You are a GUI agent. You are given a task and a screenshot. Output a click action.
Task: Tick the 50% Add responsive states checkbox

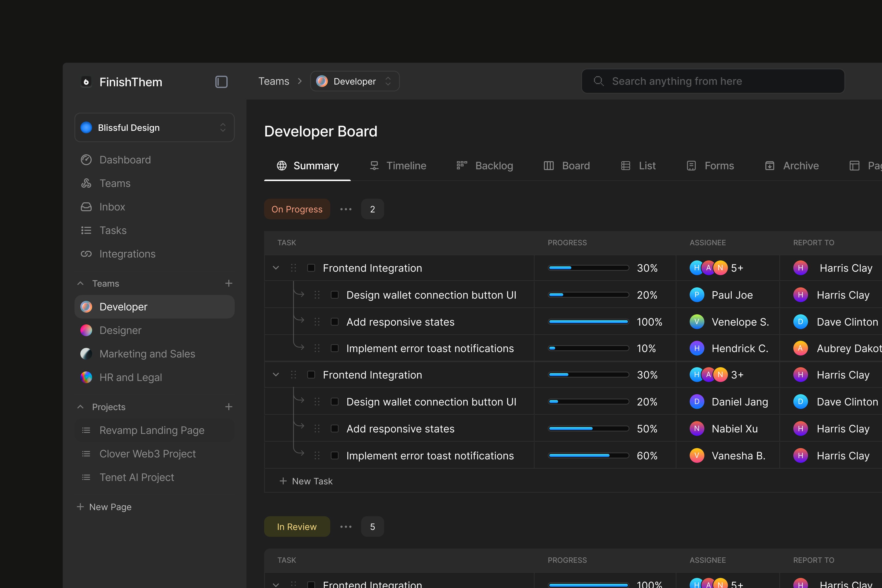pyautogui.click(x=334, y=429)
